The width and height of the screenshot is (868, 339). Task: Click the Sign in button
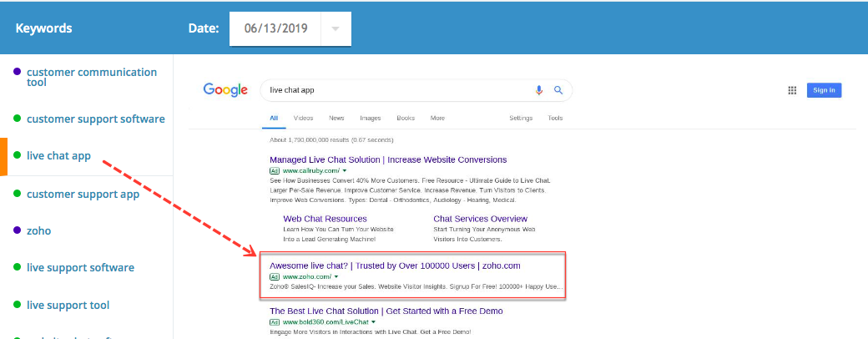pyautogui.click(x=824, y=90)
